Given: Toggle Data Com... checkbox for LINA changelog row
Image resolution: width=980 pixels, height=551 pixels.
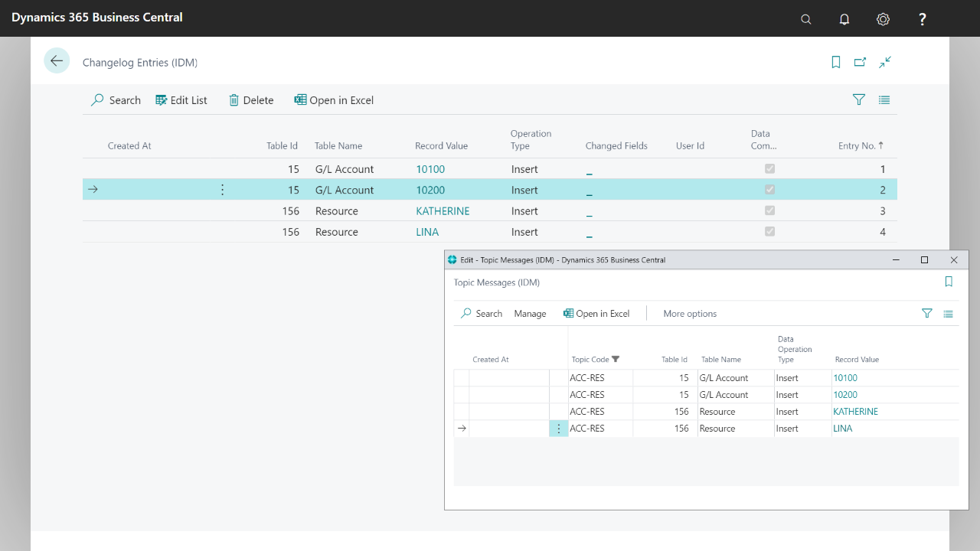Looking at the screenshot, I should 770,232.
